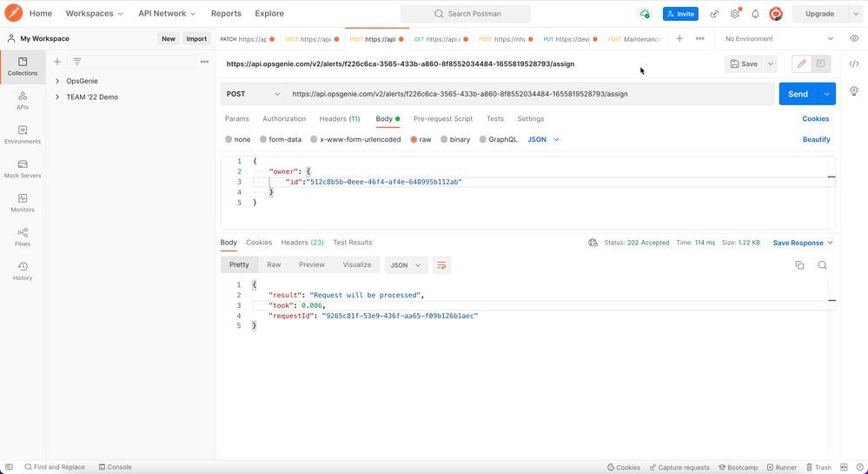868x474 pixels.
Task: Open the No Environment selector dropdown
Action: 779,39
